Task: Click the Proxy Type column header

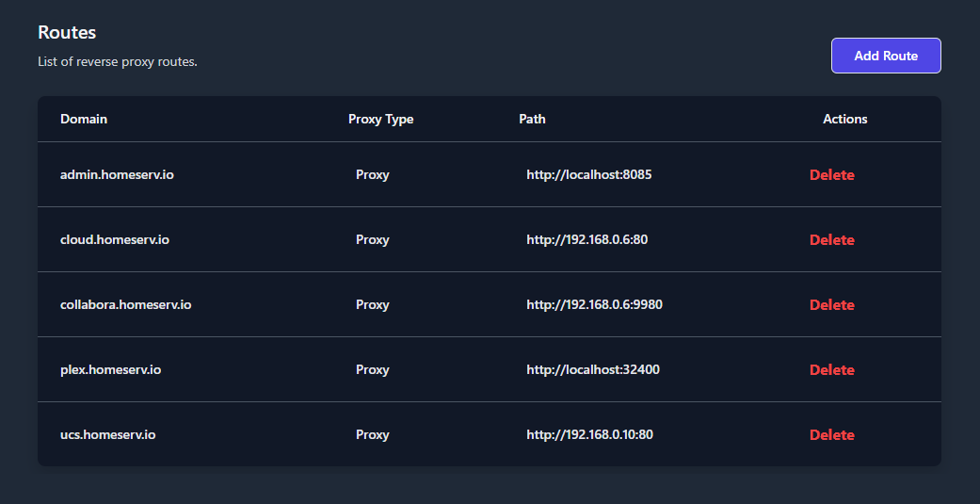Action: point(380,120)
